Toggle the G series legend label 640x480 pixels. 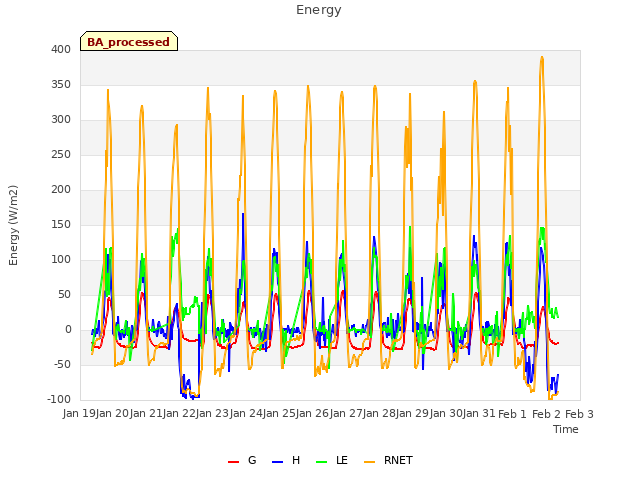252,460
